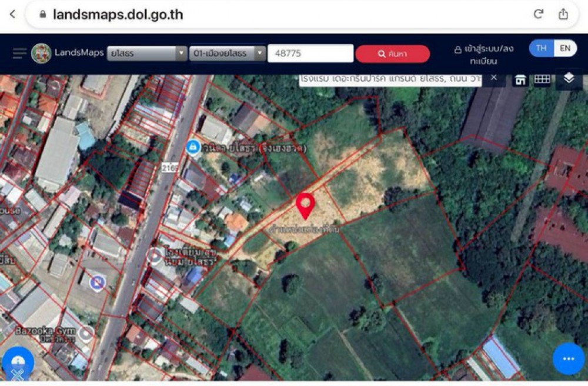
Task: Expand the 01-เมืองยโสธร district dropdown
Action: tap(228, 54)
